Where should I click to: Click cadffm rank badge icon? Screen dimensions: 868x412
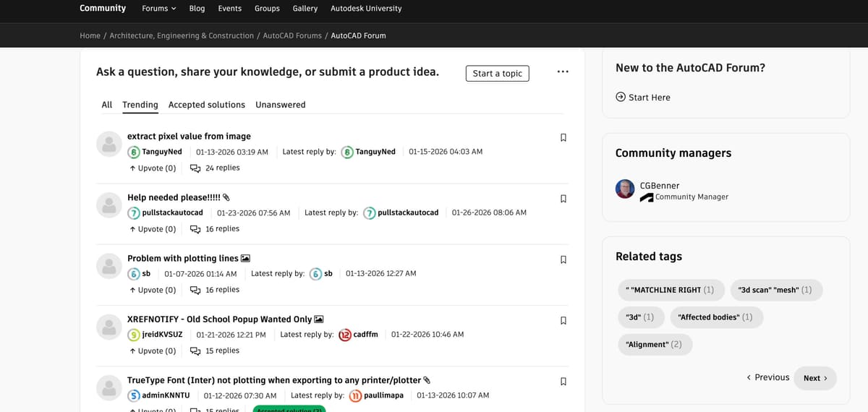coord(345,335)
